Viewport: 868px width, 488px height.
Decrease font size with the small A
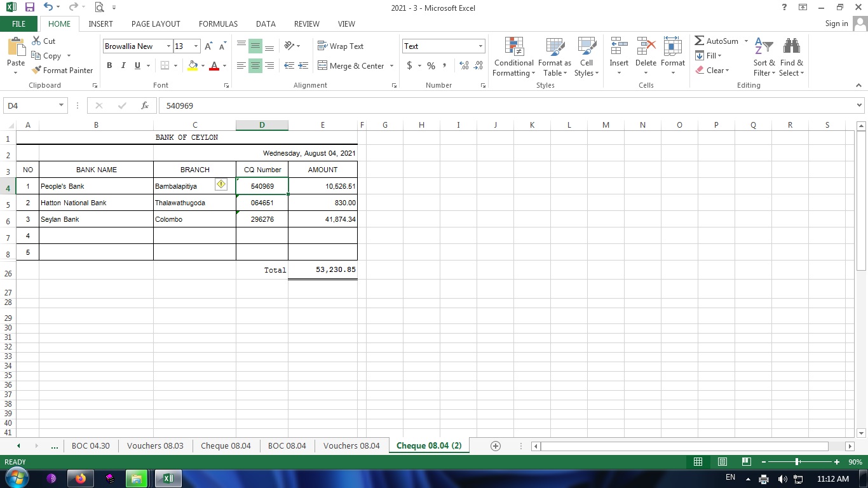click(222, 46)
